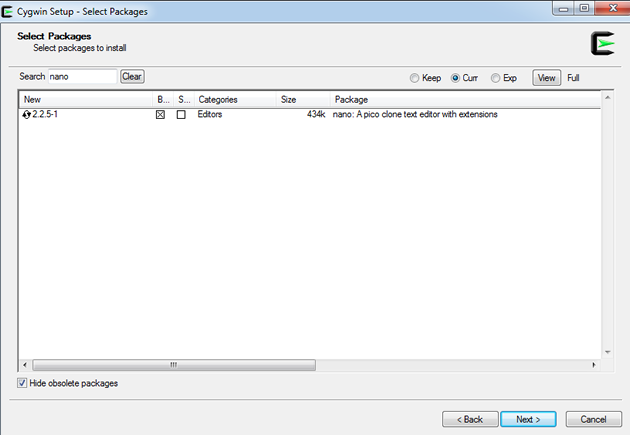Uncheck Hide obsolete packages

(22, 383)
